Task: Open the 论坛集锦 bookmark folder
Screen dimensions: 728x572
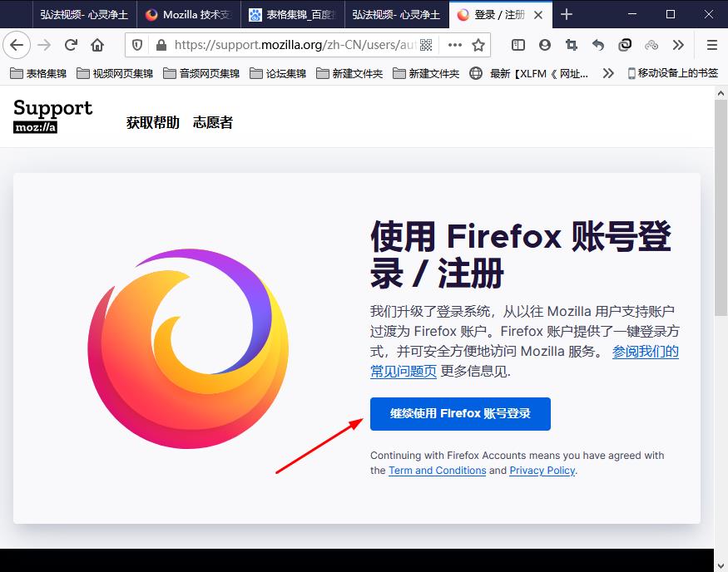Action: 278,73
